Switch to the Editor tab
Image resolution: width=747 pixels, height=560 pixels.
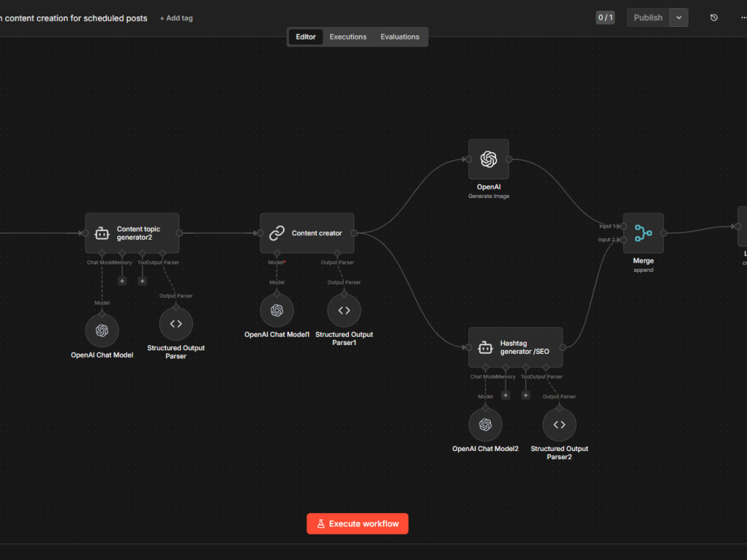pos(306,37)
